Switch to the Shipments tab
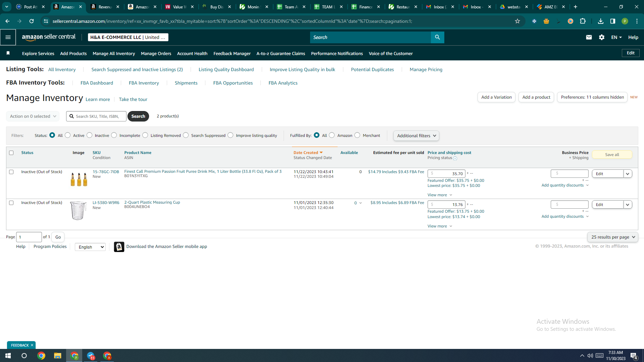The width and height of the screenshot is (644, 362). [186, 83]
